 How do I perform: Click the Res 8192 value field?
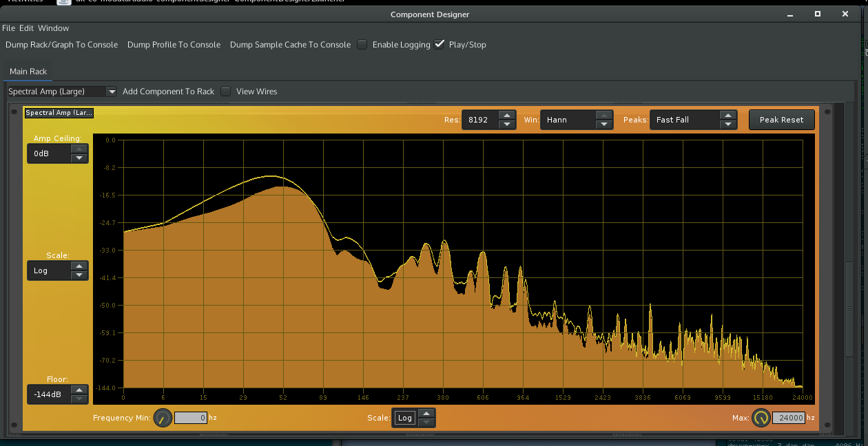[x=481, y=120]
